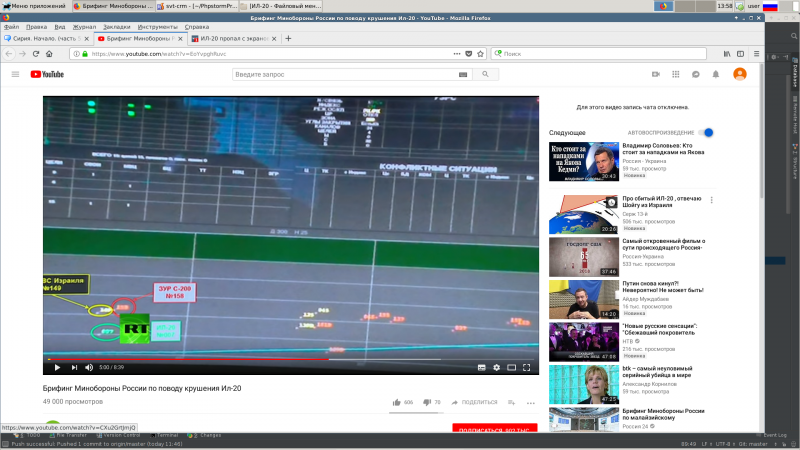
Task: Add the video to a playlist
Action: point(512,403)
